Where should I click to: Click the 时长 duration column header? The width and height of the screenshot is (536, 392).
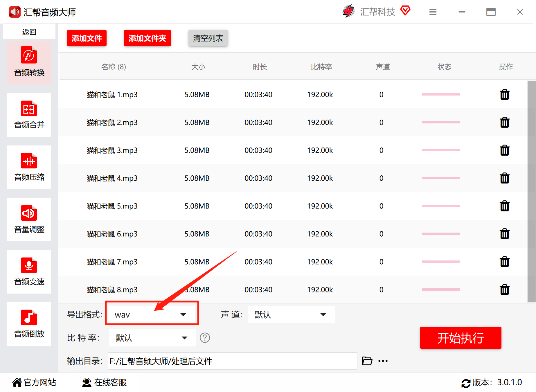[260, 67]
